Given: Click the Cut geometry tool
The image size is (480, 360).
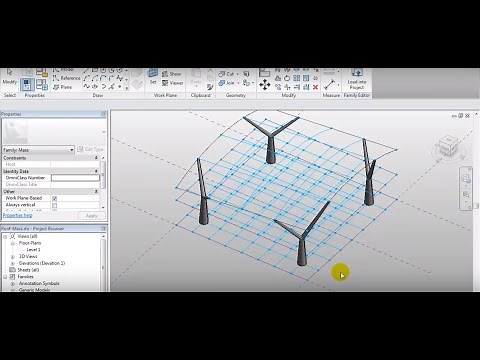Looking at the screenshot, I should [x=226, y=74].
